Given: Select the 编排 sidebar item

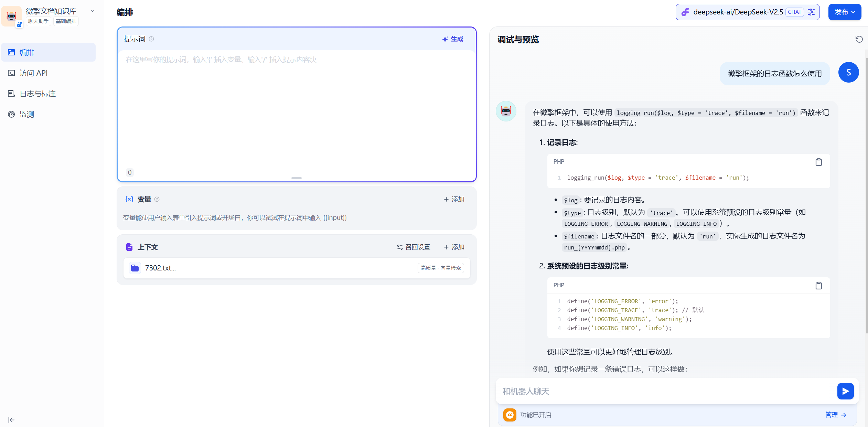Looking at the screenshot, I should 48,52.
